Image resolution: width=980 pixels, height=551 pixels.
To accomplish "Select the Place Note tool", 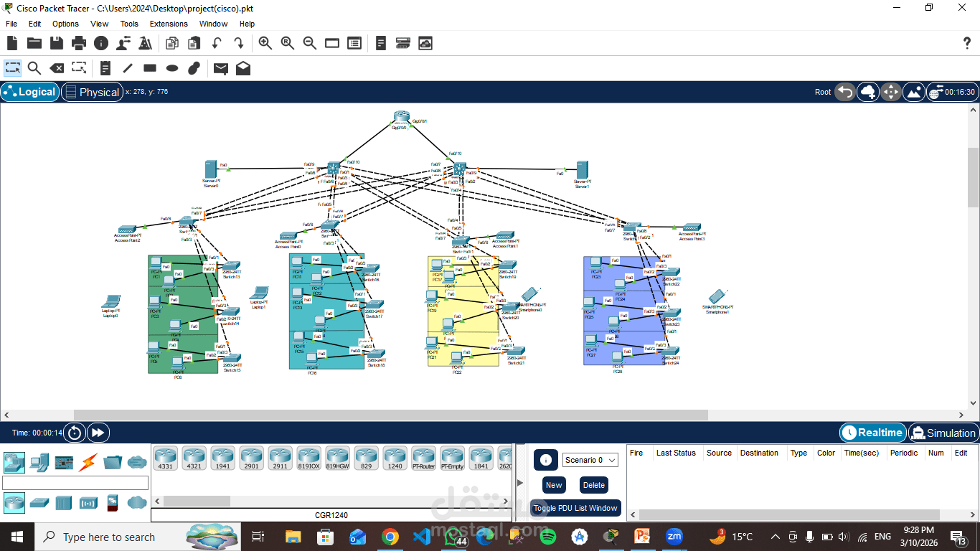I will (105, 68).
